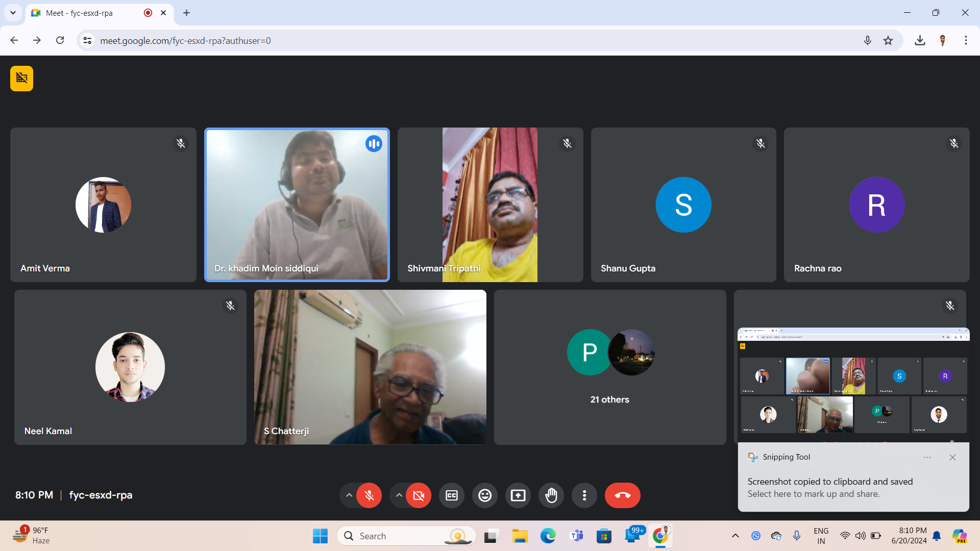The height and width of the screenshot is (551, 980).
Task: Open Chrome downloads icon
Action: coord(920,40)
